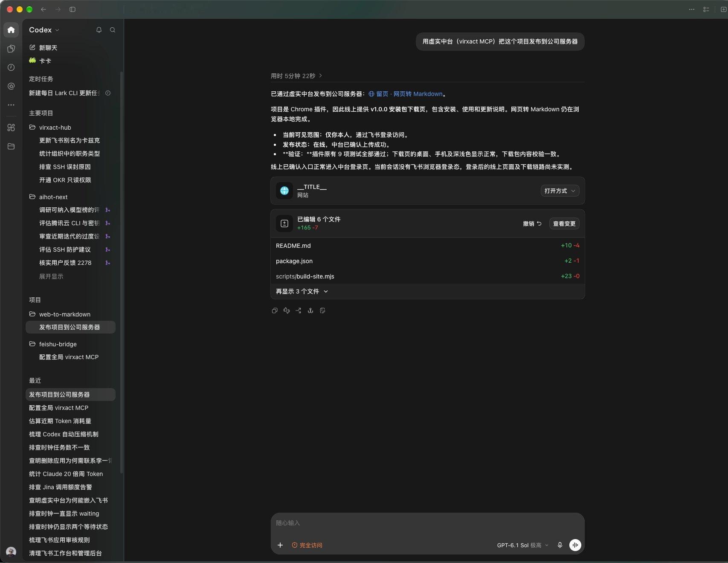Open sidebar search with the magnifier icon
The width and height of the screenshot is (728, 563).
pyautogui.click(x=113, y=30)
